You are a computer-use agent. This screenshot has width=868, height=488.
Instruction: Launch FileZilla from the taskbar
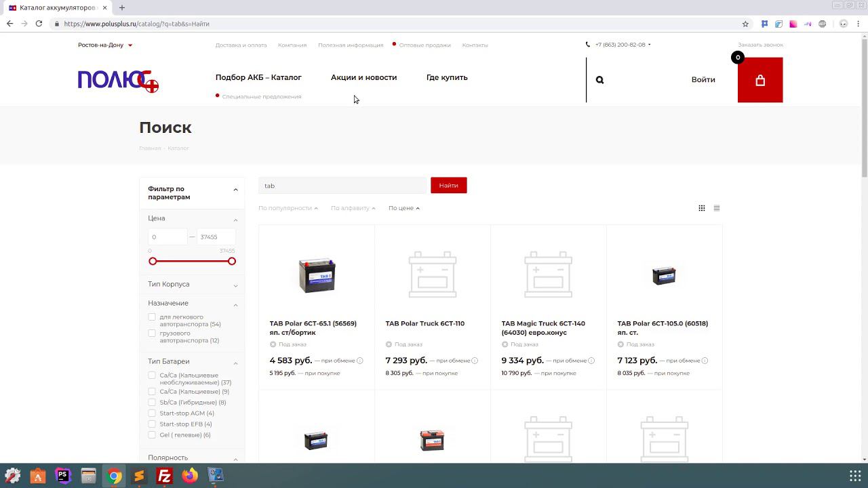[x=164, y=476]
